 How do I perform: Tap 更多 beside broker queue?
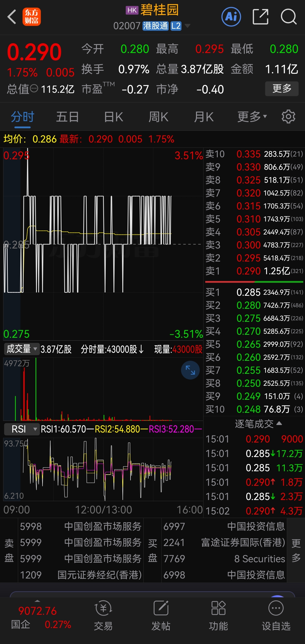[296, 550]
